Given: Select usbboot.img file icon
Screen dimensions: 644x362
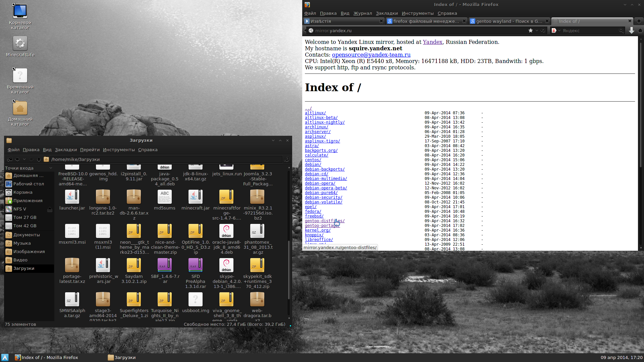Looking at the screenshot, I should [195, 299].
